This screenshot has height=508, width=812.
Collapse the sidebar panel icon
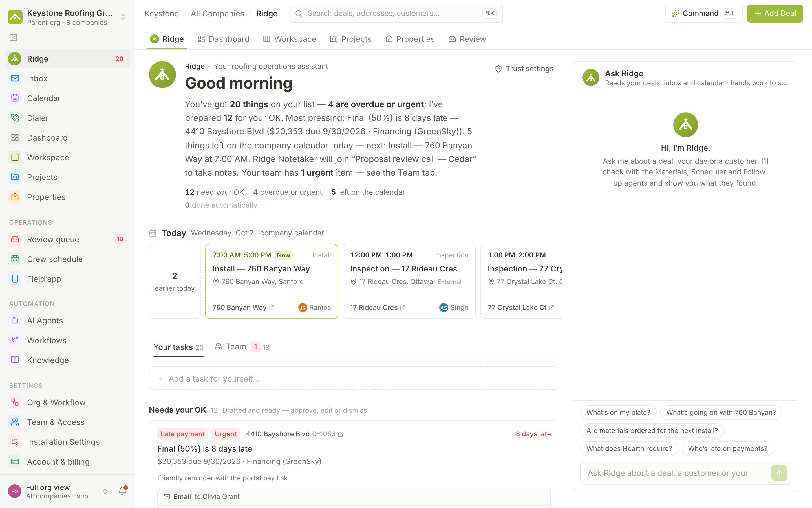tap(14, 38)
